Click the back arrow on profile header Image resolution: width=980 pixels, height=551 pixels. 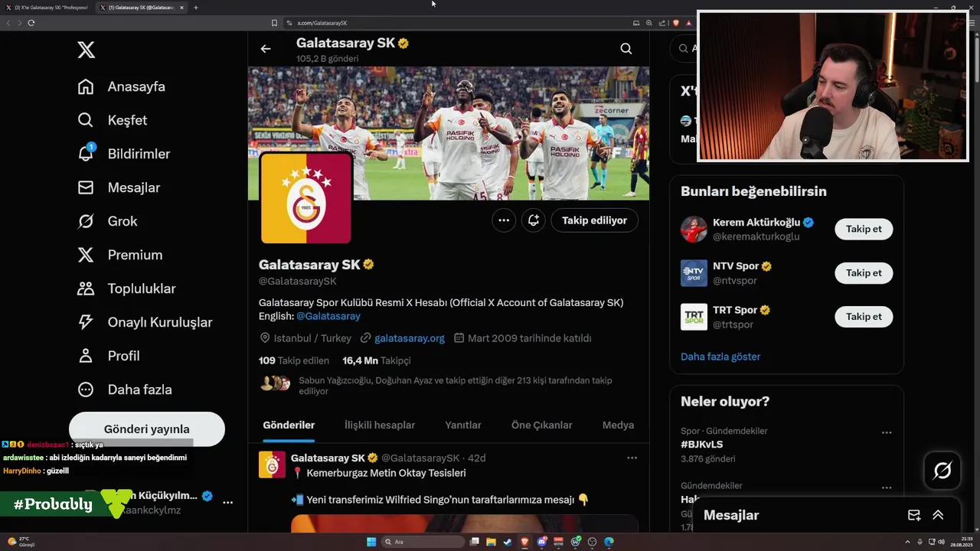point(266,49)
